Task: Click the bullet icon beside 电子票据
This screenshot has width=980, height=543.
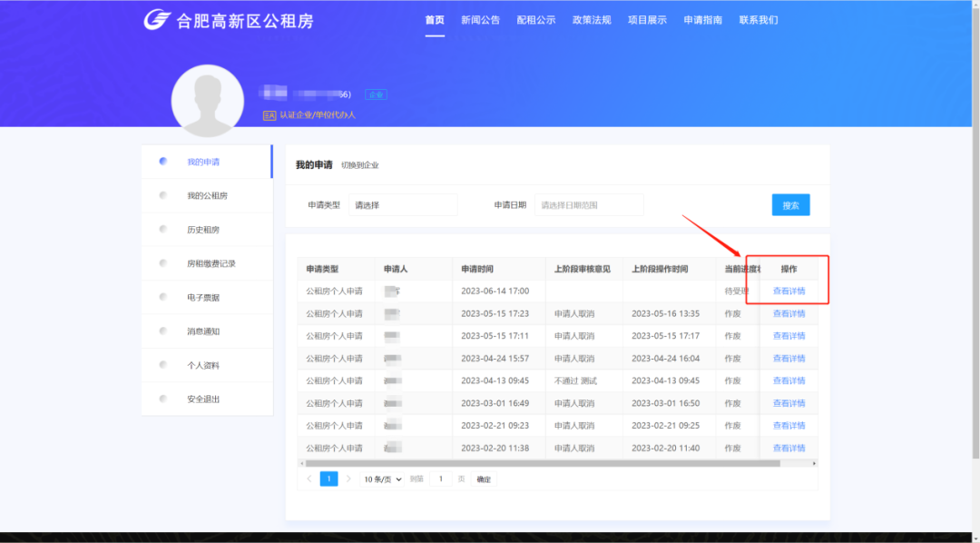Action: pyautogui.click(x=163, y=297)
